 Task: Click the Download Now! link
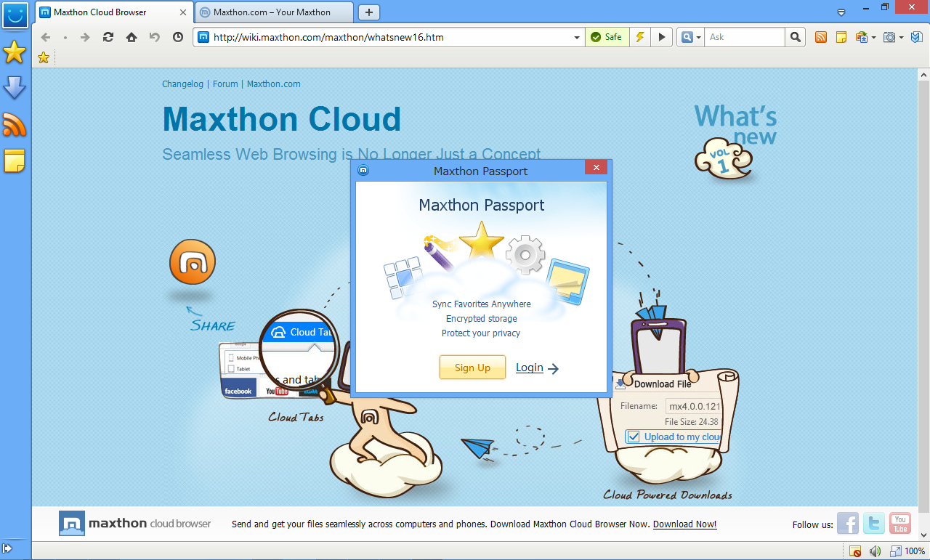(x=685, y=524)
